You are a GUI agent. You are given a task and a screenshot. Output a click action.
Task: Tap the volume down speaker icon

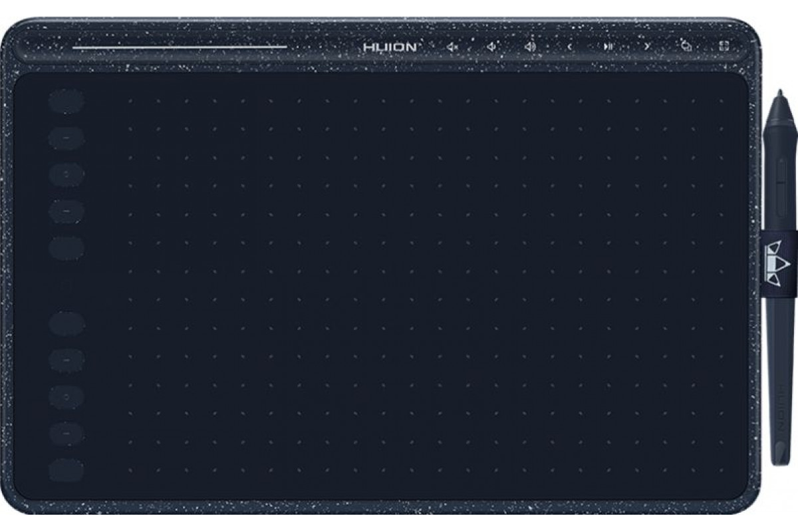tap(491, 47)
